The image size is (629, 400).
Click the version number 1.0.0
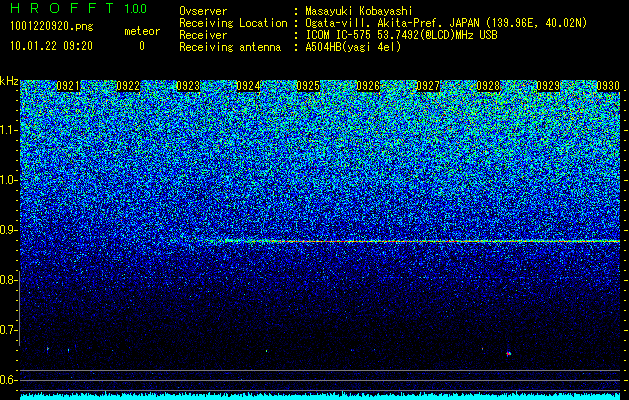136,8
